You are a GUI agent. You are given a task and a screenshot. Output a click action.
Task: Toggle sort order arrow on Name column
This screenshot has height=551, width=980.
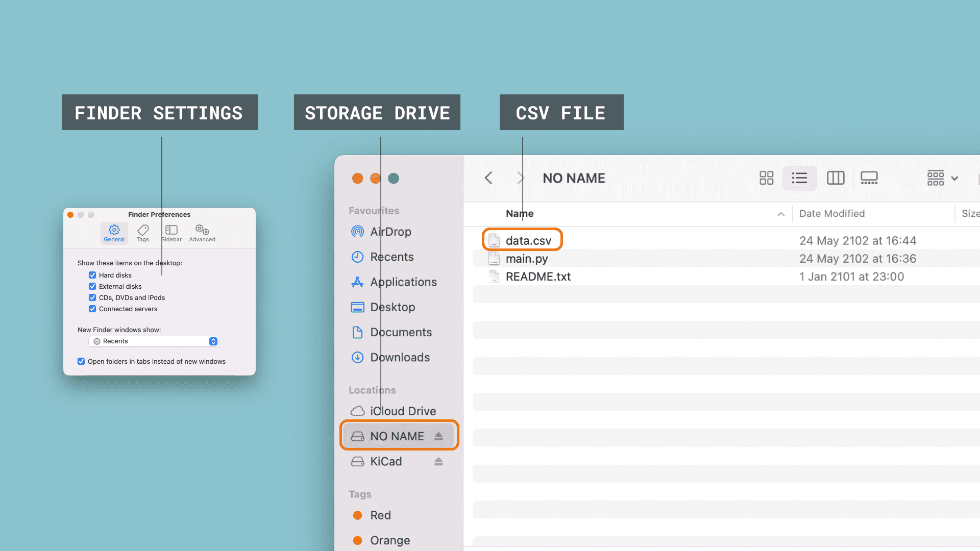(x=781, y=214)
